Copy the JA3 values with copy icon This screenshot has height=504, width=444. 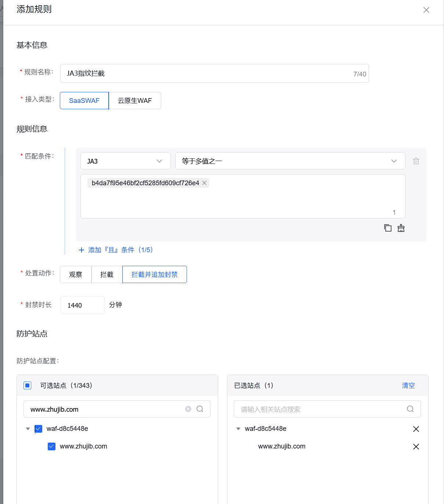[x=388, y=228]
